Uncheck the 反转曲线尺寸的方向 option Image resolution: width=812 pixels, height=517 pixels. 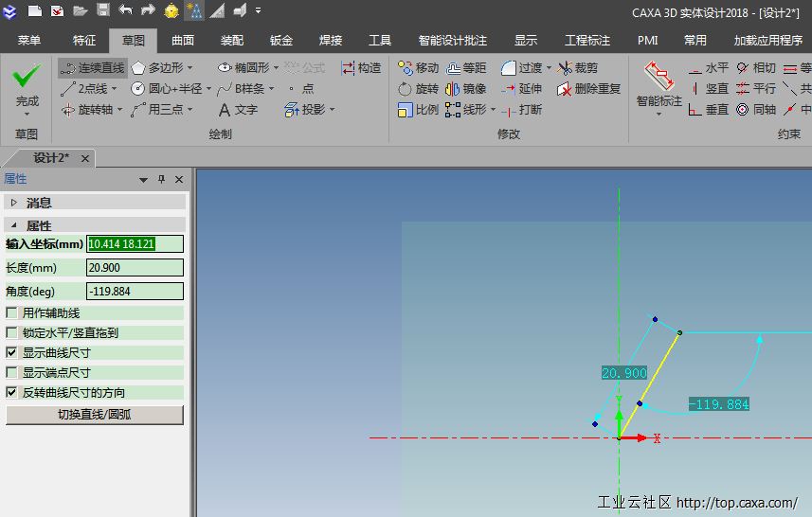12,393
